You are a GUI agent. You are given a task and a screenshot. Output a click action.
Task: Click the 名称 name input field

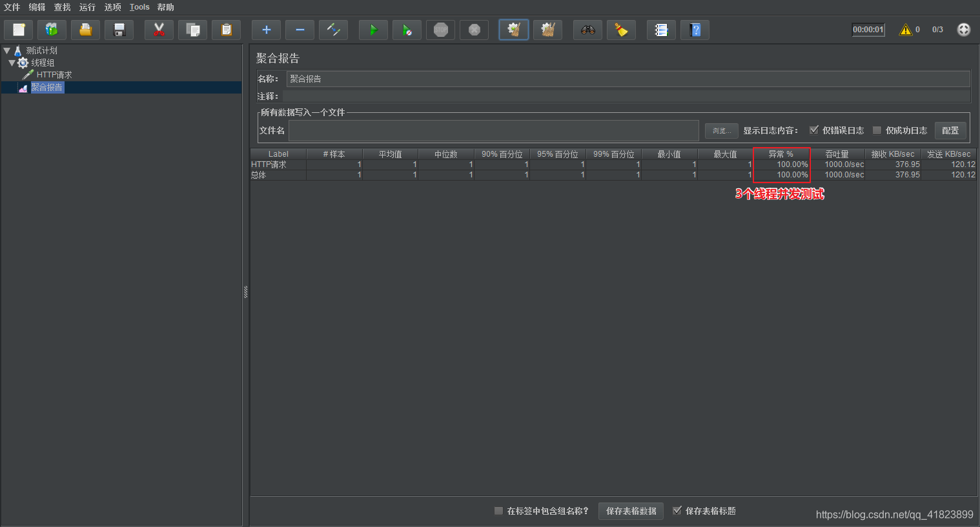click(628, 79)
